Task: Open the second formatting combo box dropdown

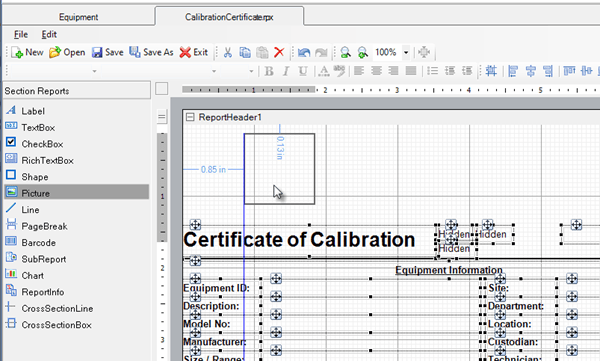Action: pyautogui.click(x=214, y=71)
